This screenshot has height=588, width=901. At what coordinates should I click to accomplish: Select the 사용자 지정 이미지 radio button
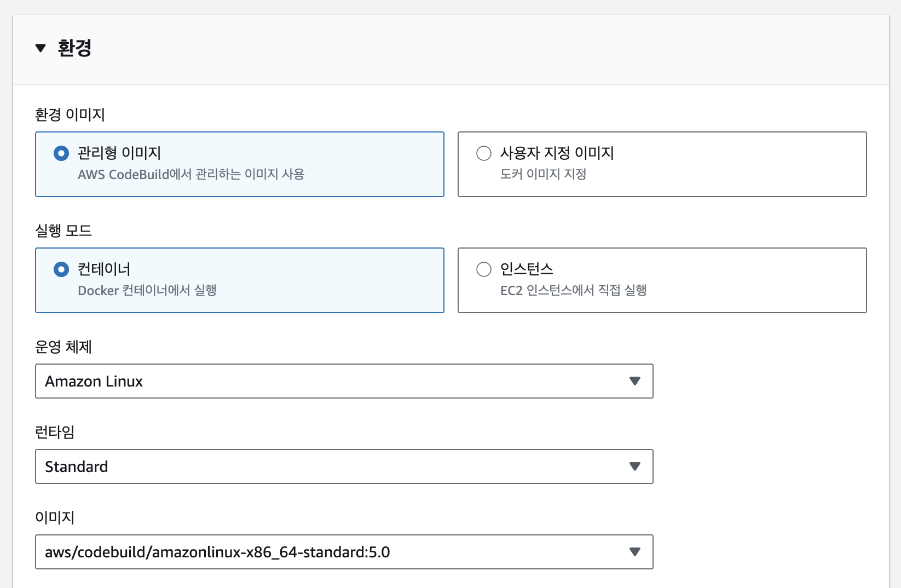click(x=484, y=153)
